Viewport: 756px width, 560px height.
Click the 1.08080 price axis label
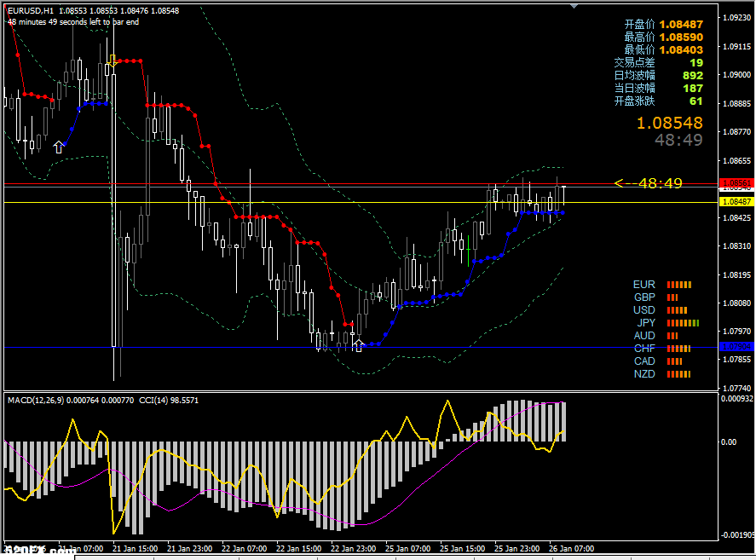tap(736, 303)
